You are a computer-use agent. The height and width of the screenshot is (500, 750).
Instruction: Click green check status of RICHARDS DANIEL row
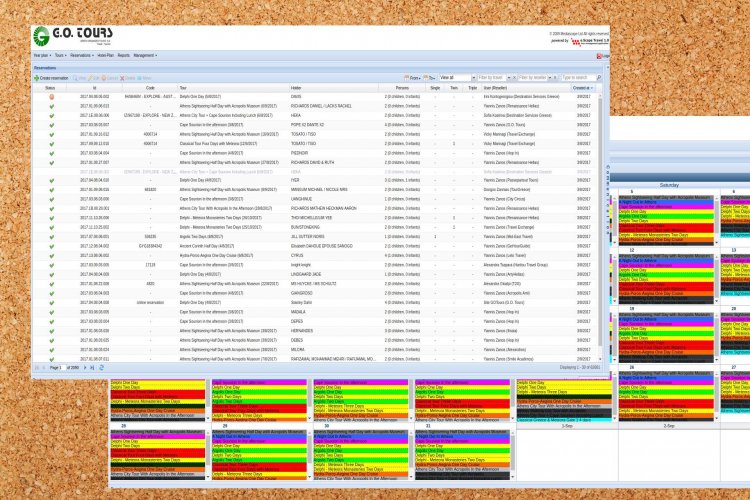tap(52, 106)
